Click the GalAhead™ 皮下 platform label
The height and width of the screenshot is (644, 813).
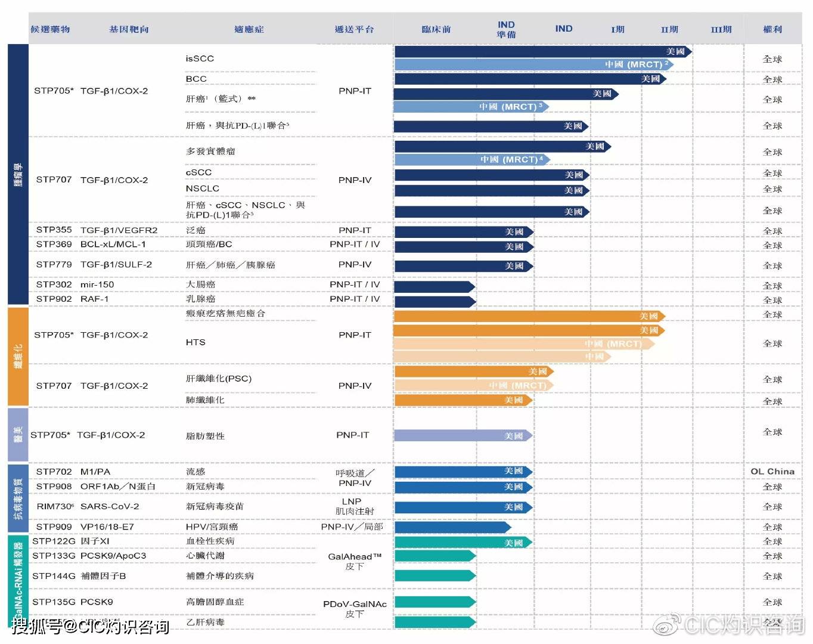click(x=355, y=561)
